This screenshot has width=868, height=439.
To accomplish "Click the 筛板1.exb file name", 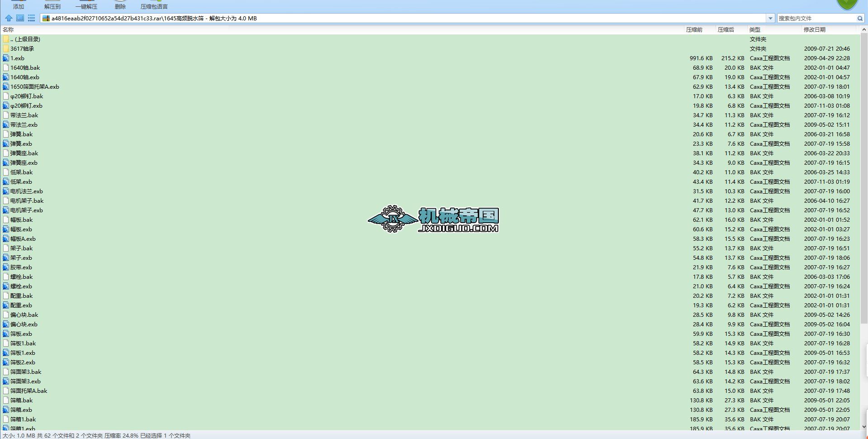I will pyautogui.click(x=23, y=353).
